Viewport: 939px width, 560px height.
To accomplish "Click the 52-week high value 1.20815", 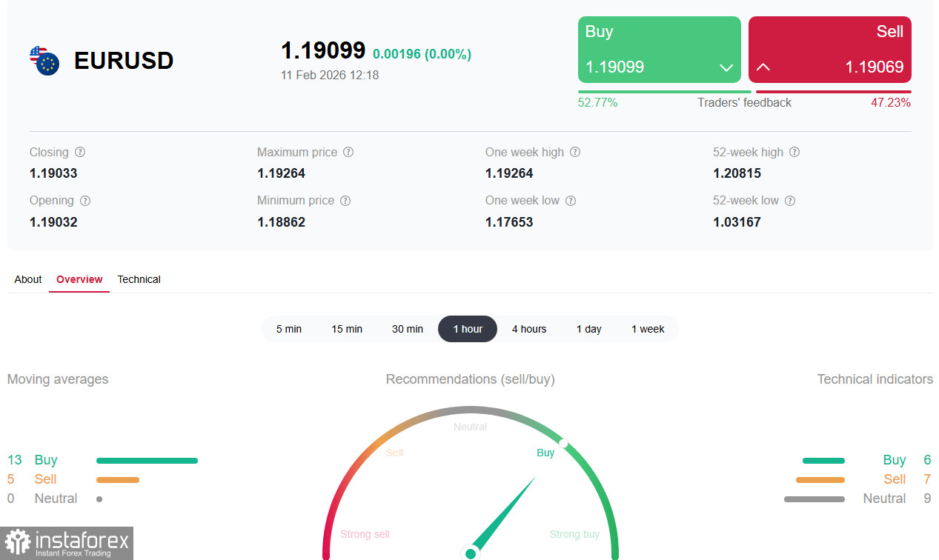I will (737, 173).
